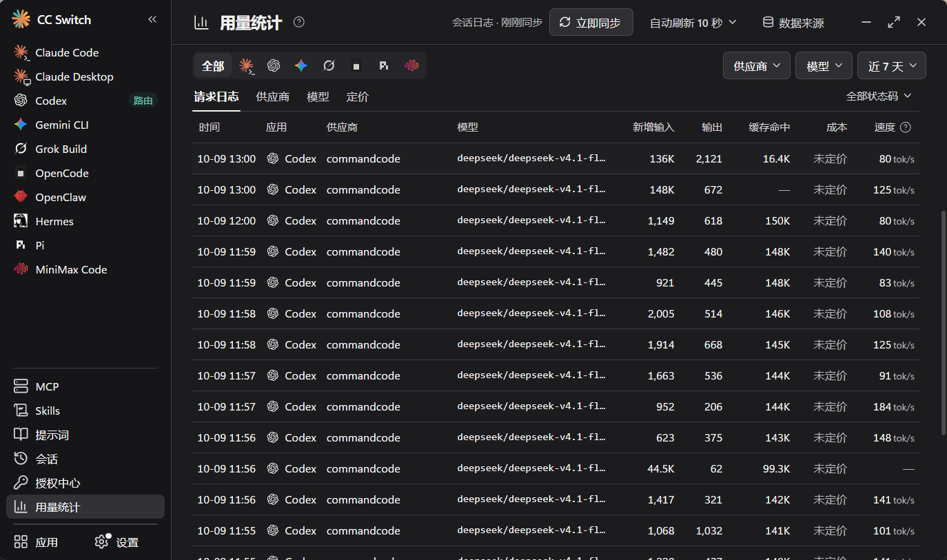Select the 请求日志 tab
The height and width of the screenshot is (560, 947).
click(x=216, y=96)
